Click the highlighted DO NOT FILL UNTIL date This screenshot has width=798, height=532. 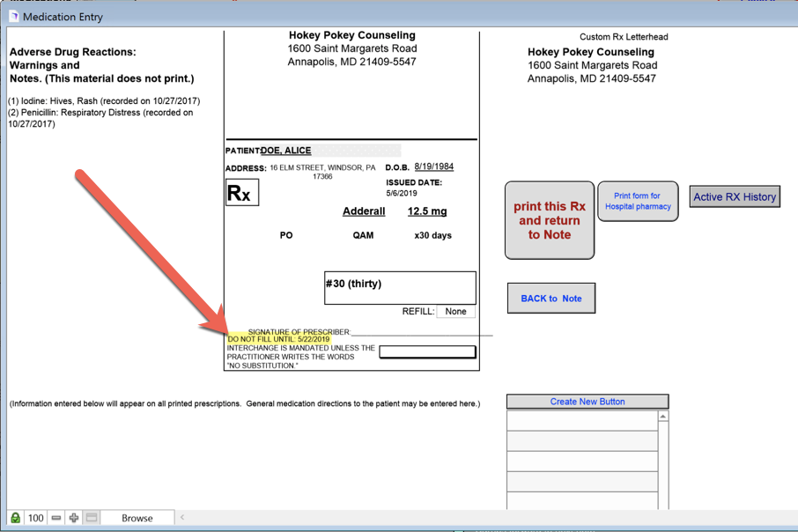coord(278,339)
